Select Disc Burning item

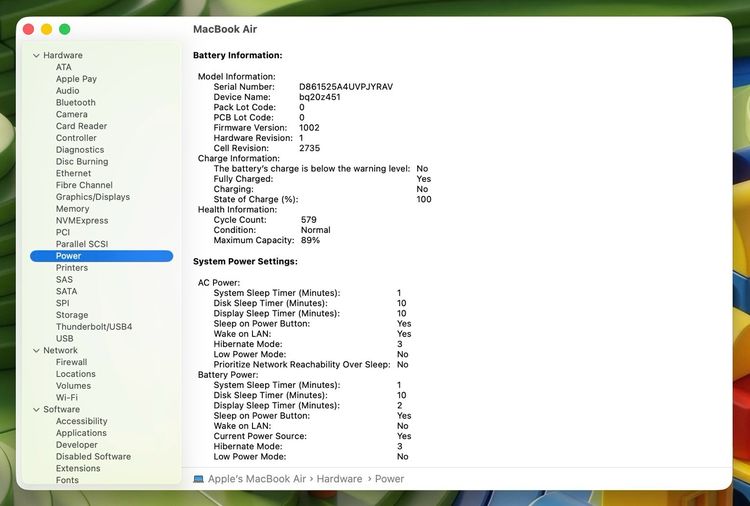pos(82,161)
